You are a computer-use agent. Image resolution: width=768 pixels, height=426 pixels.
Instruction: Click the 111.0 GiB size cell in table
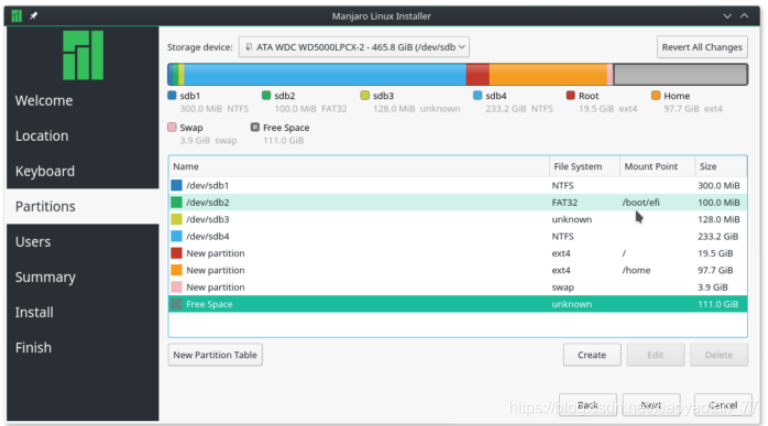(x=718, y=304)
